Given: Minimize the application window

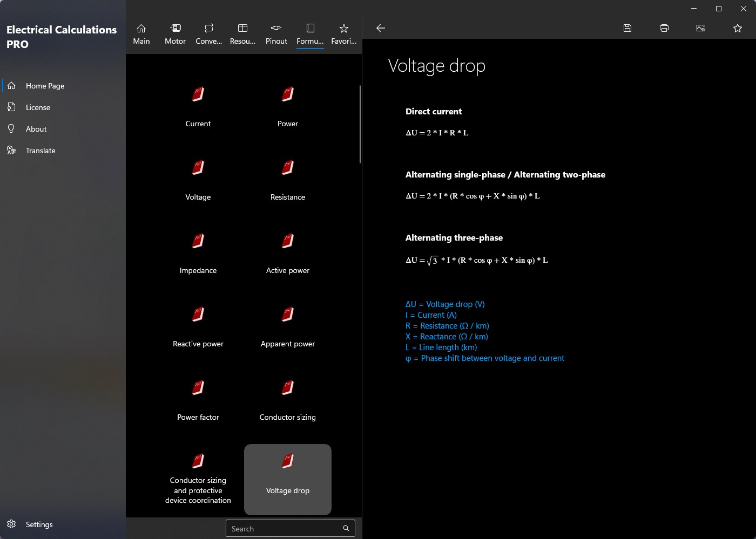Looking at the screenshot, I should pyautogui.click(x=694, y=9).
